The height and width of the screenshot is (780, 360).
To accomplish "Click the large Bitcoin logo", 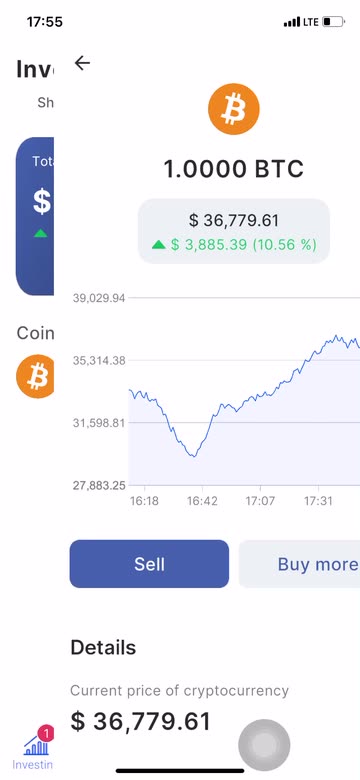I will click(x=234, y=109).
